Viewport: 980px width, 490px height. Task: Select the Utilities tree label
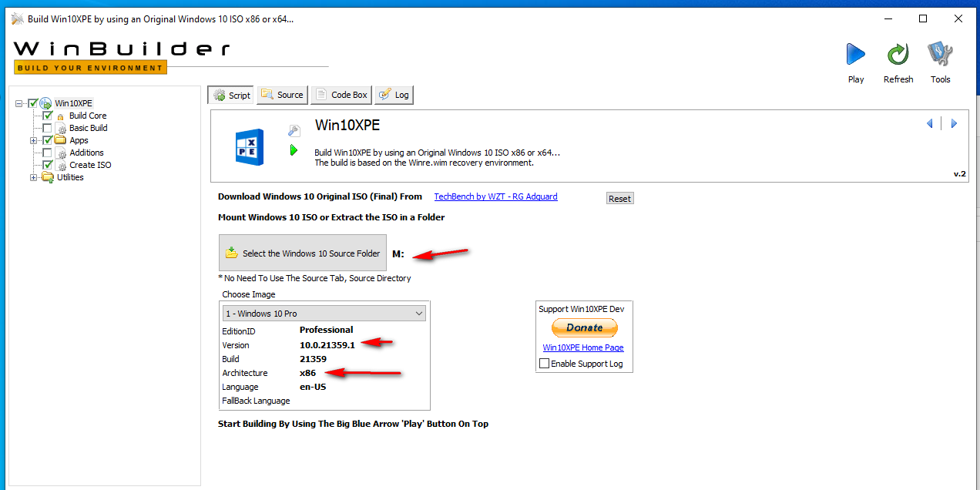click(70, 177)
